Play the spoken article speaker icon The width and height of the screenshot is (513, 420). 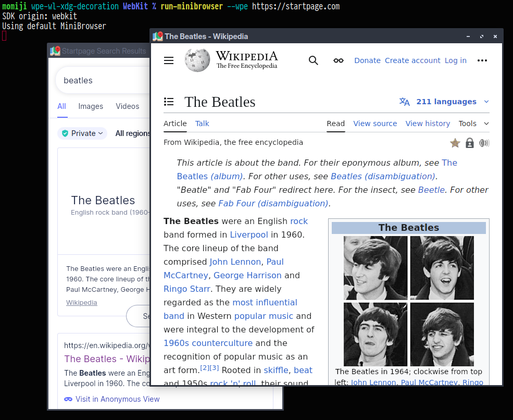484,143
